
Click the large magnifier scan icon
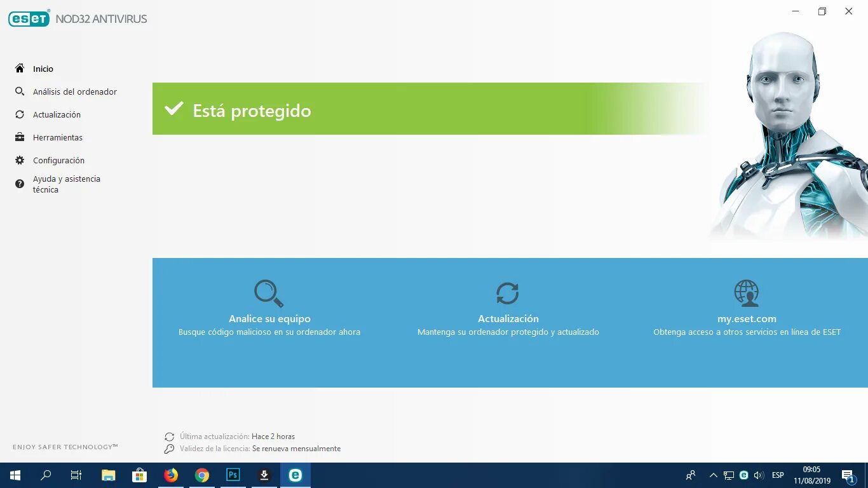pyautogui.click(x=269, y=294)
